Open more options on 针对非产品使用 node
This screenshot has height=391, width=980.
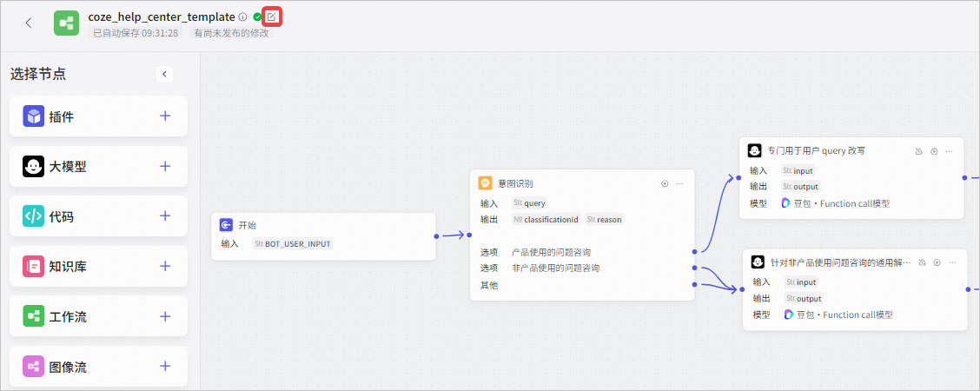pos(952,262)
